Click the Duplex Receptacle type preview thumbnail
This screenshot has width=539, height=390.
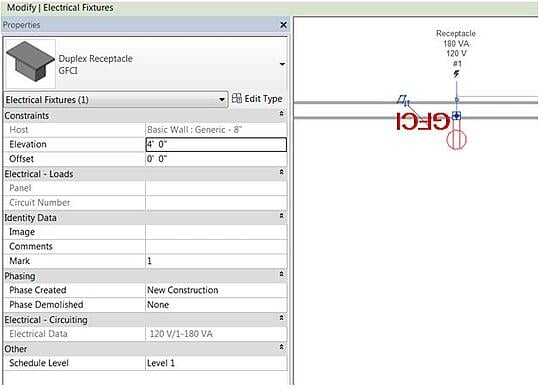pos(31,64)
